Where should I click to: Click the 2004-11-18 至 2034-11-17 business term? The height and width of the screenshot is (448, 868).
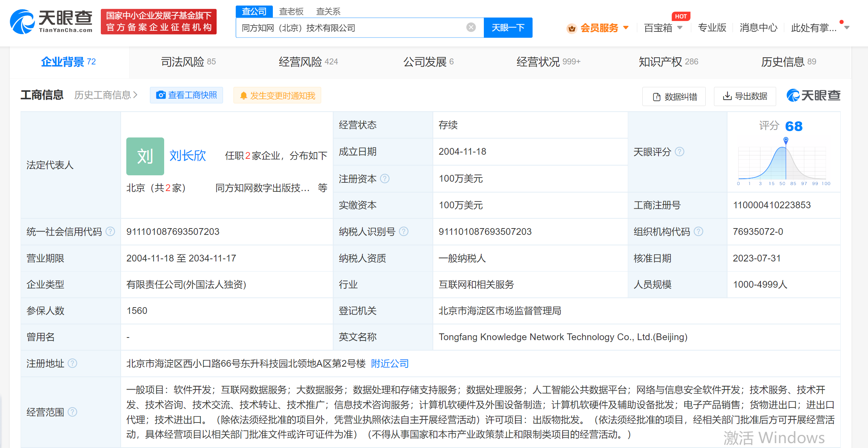[181, 258]
